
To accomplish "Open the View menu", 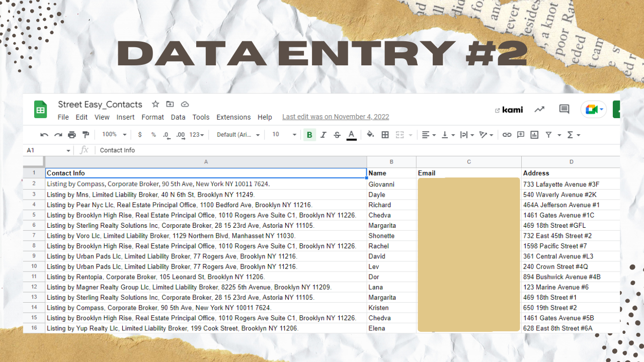I will tap(102, 117).
